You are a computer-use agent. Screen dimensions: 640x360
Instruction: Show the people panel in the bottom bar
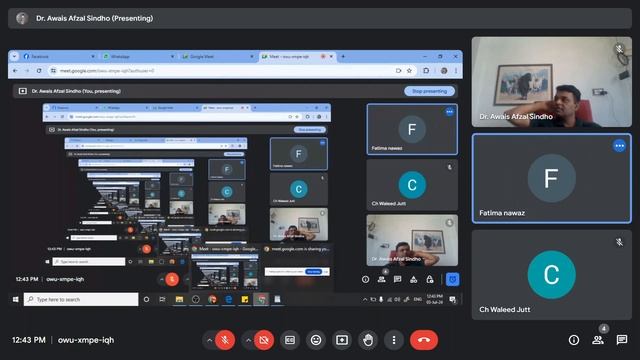(x=598, y=340)
